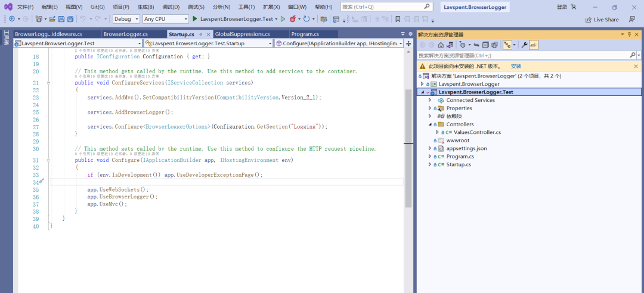Click 登录 sign-in button in title bar
644x293 pixels.
tap(562, 7)
